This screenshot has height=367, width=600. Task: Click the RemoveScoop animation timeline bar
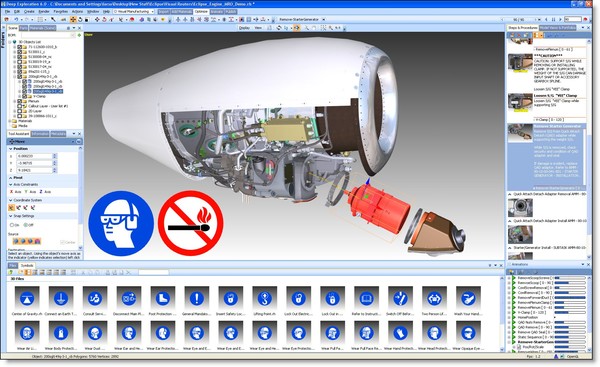pyautogui.click(x=570, y=283)
